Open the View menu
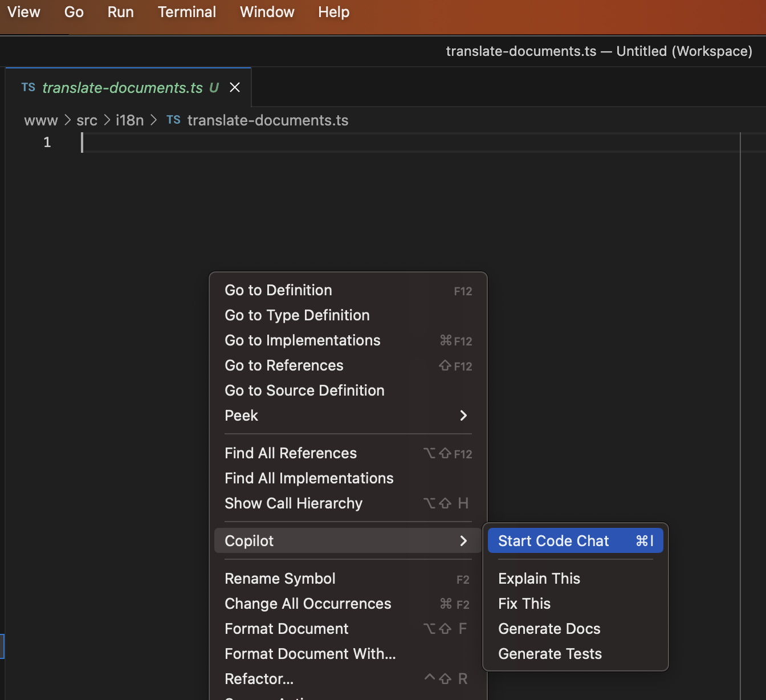Screen dimensions: 766x700 24,12
